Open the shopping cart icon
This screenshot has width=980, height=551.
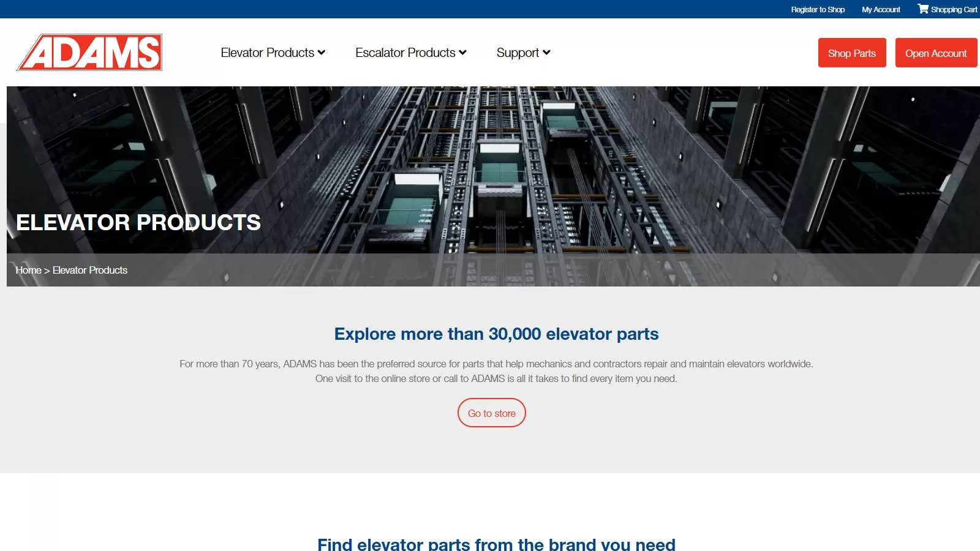[922, 9]
